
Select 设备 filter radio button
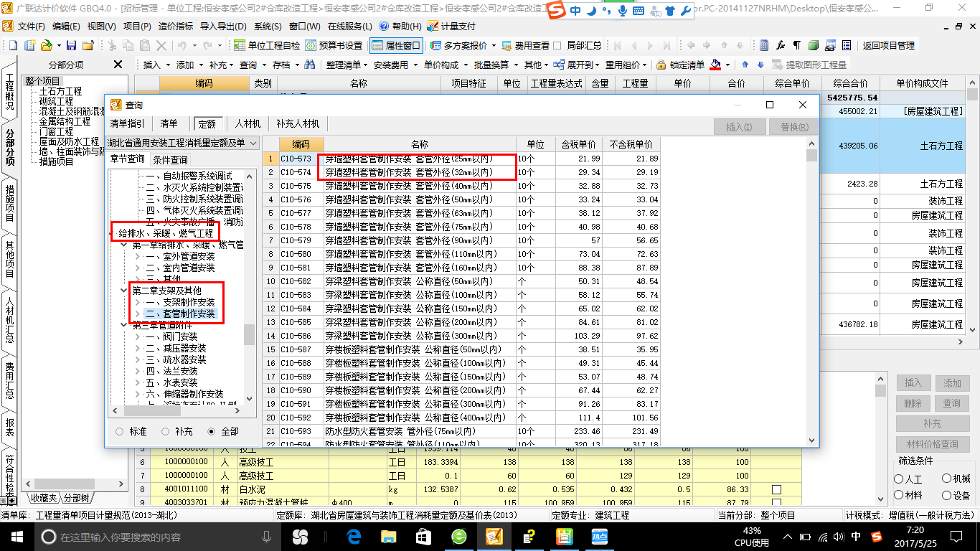948,496
